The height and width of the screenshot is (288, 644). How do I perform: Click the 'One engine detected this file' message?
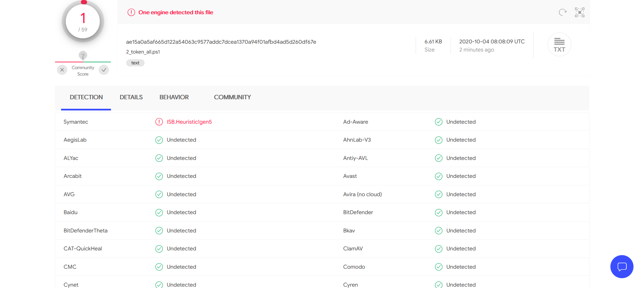pos(176,13)
